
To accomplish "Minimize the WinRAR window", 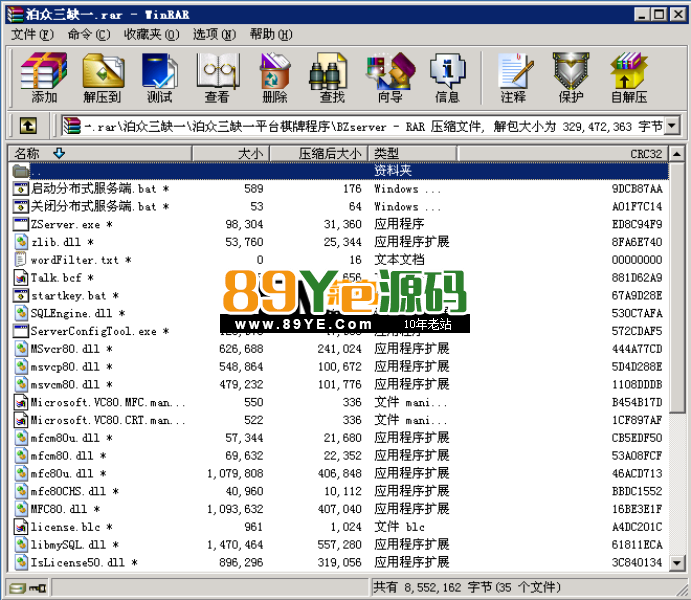I will [x=642, y=15].
